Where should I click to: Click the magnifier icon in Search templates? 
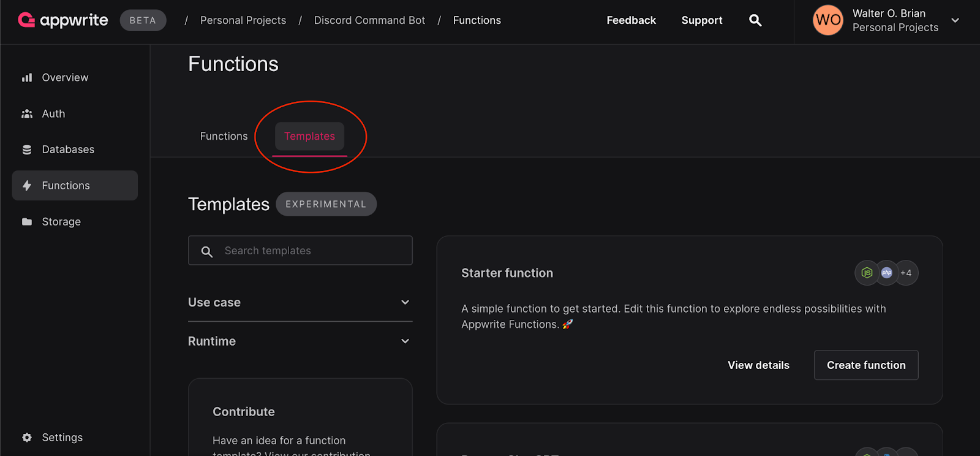click(x=207, y=251)
